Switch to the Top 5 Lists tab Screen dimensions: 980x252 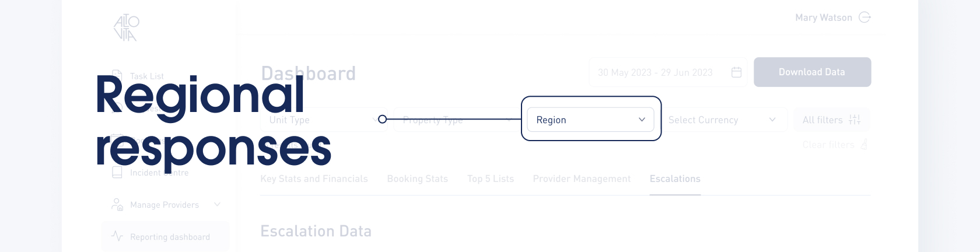(491, 178)
